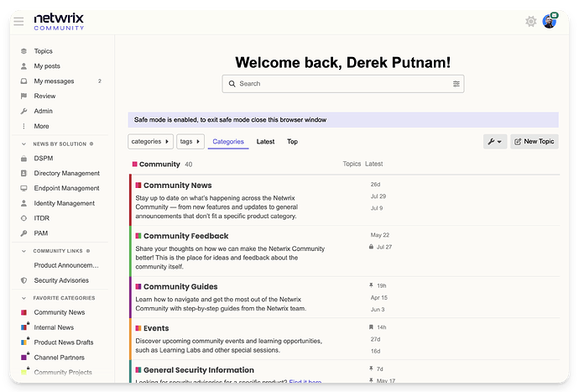Open advanced search filters icon
Screen dimensions: 579x392
tap(456, 84)
